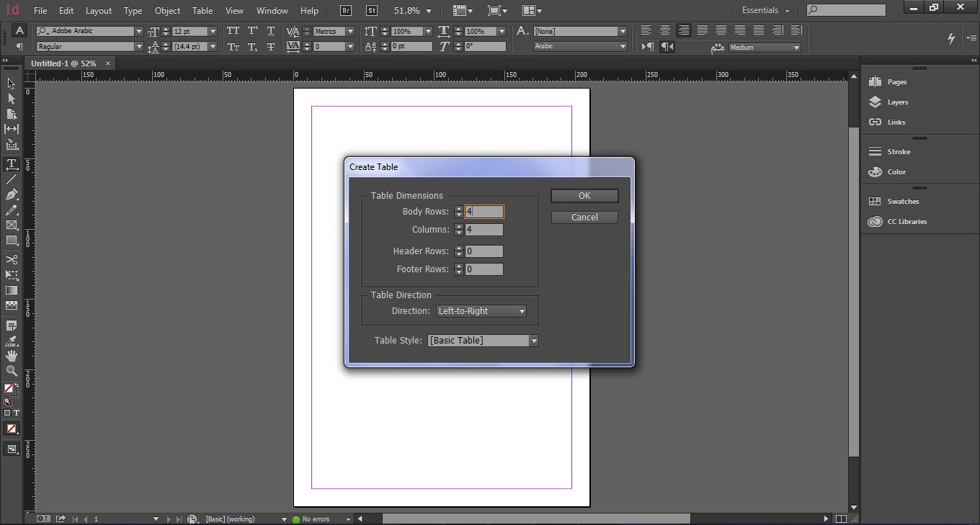The image size is (980, 525).
Task: Select the Pencil tool
Action: (12, 210)
